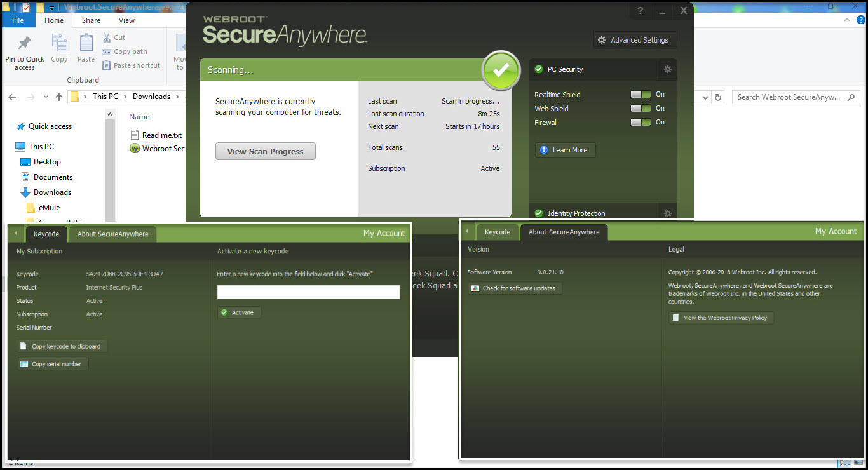Click back arrow in left My Account panel
The image size is (868, 470).
16,234
